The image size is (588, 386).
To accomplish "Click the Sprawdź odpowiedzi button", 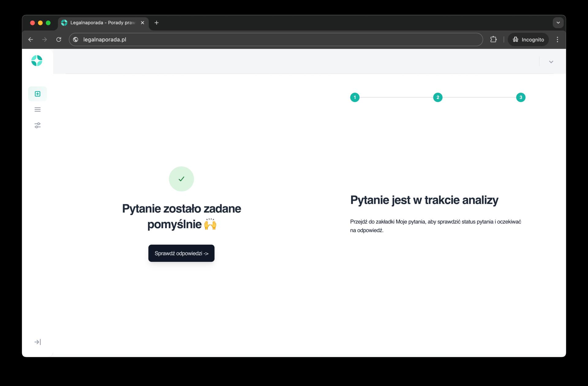I will pyautogui.click(x=181, y=253).
